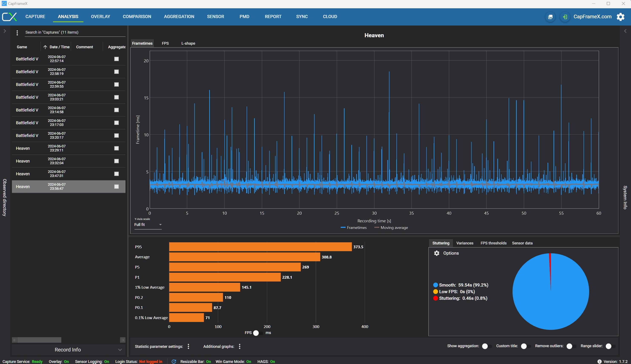The height and width of the screenshot is (364, 631).
Task: Click the login icon beside CapFrameX.com
Action: coord(565,17)
